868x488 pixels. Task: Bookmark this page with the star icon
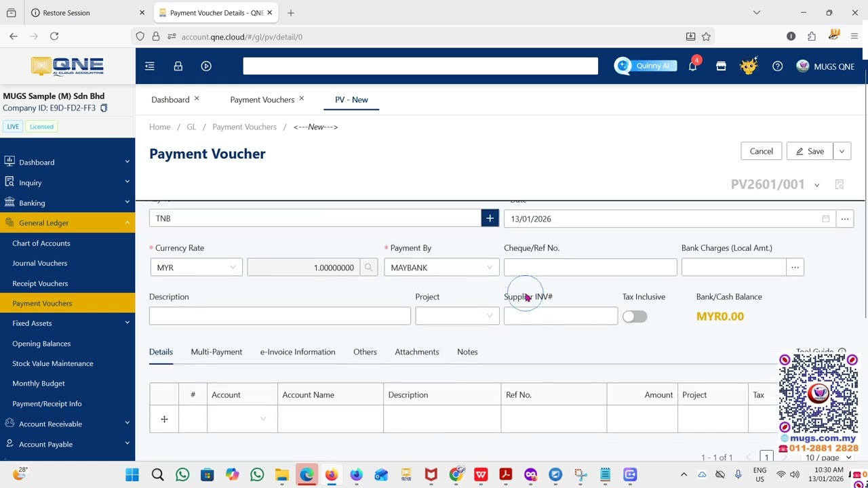coord(706,37)
